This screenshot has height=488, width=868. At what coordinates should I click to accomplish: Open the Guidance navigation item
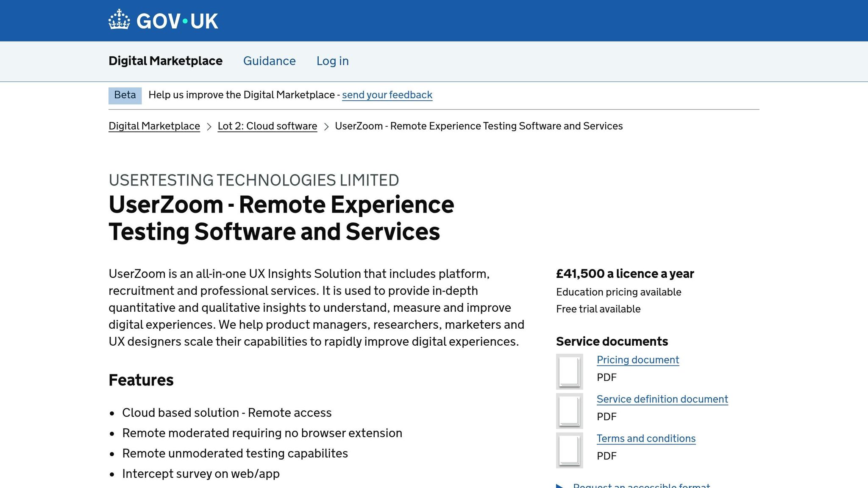click(269, 61)
